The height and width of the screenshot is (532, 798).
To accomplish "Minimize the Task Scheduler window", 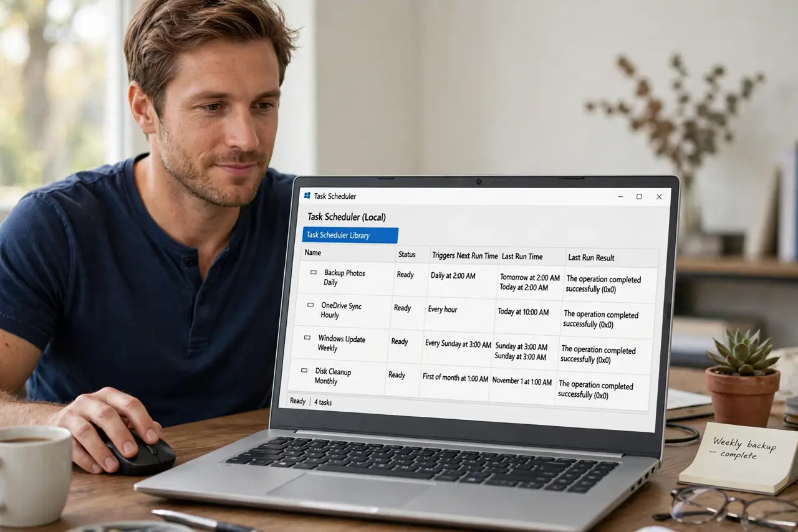I will point(620,197).
